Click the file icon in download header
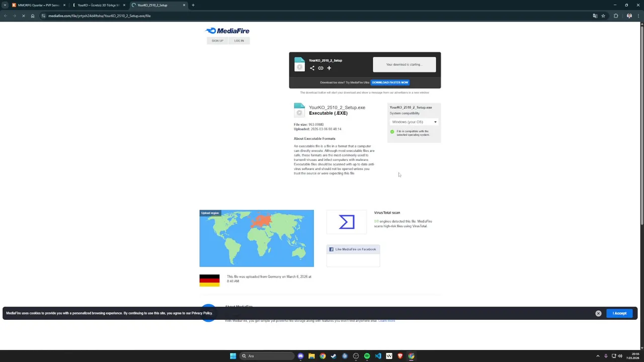The height and width of the screenshot is (362, 644). [299, 64]
